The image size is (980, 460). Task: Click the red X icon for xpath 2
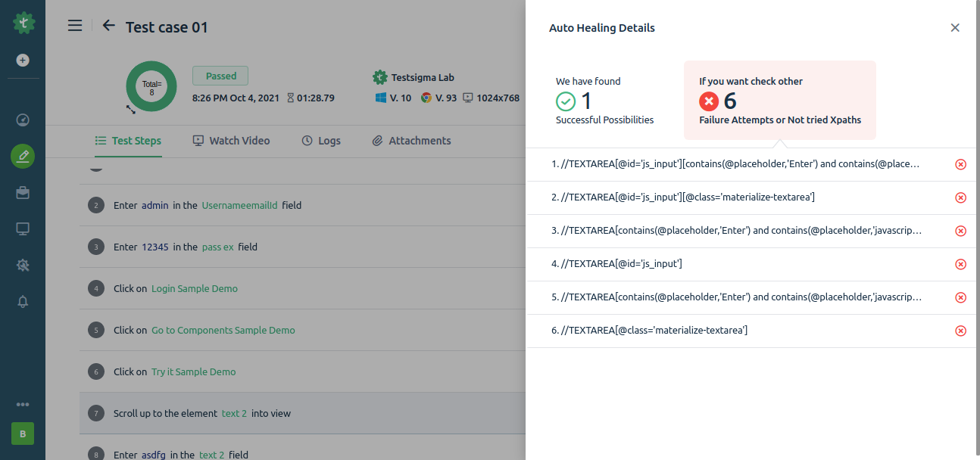coord(960,197)
